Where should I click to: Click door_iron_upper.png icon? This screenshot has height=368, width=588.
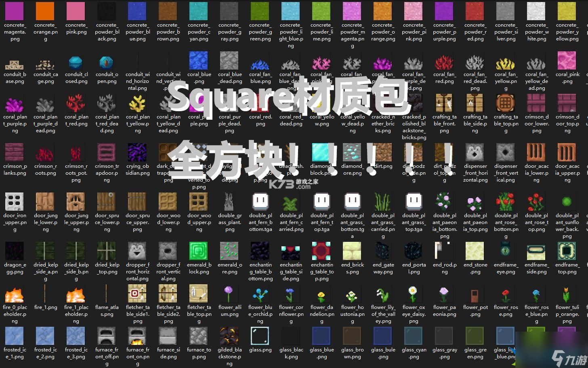(15, 201)
